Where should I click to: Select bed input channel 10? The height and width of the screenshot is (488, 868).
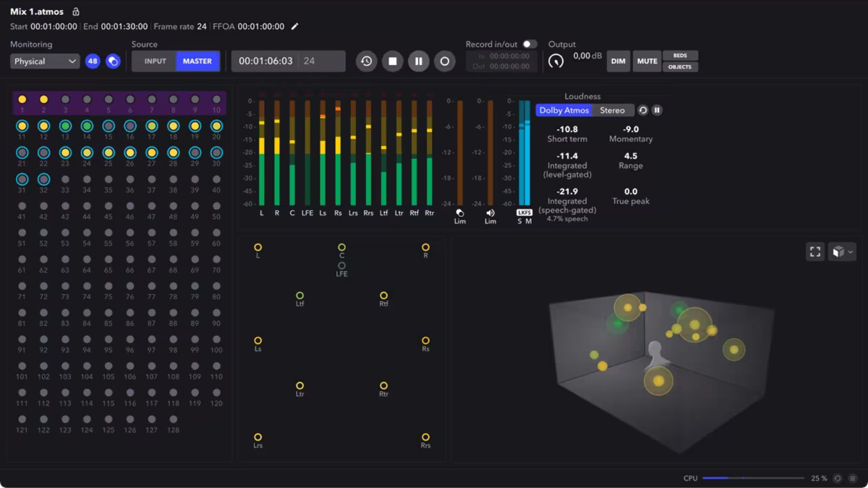(216, 99)
